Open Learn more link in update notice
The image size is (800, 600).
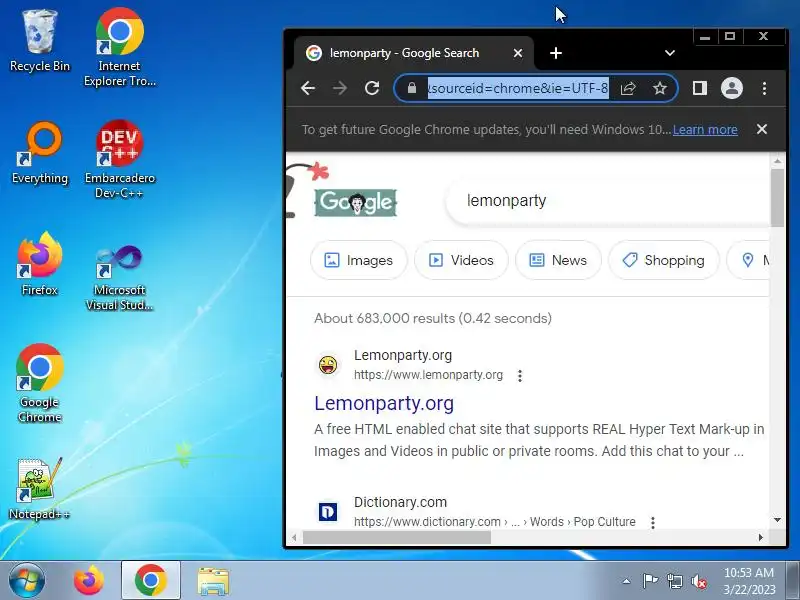(705, 130)
